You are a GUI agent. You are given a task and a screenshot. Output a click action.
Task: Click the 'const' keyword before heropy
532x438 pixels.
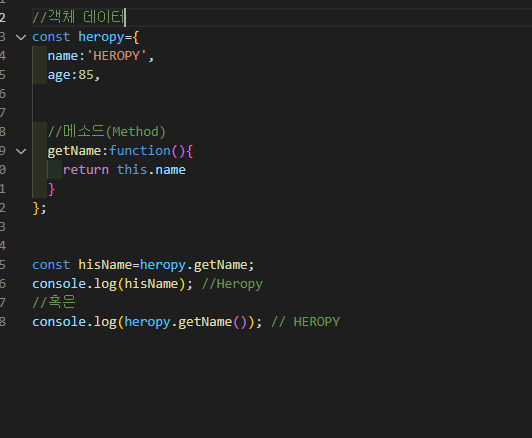point(51,37)
